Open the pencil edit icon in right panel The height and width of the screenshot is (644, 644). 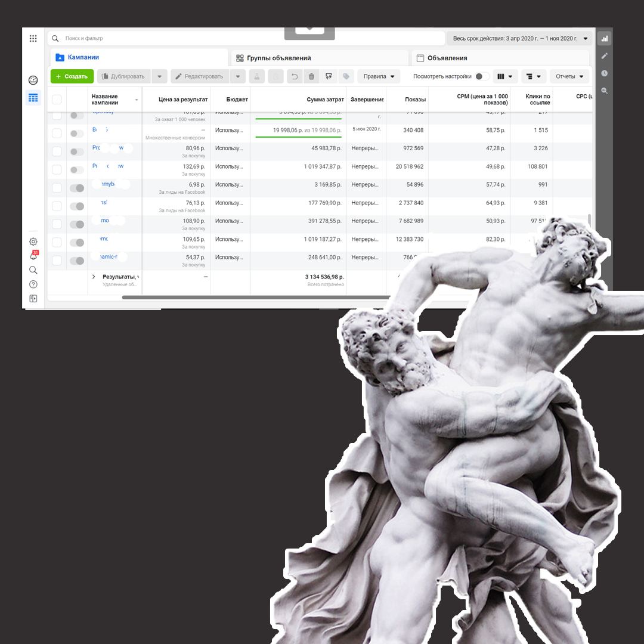click(605, 56)
